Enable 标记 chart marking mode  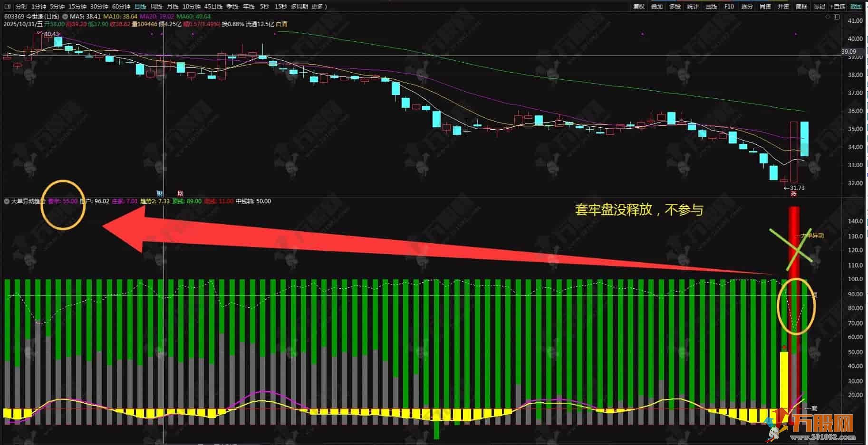pyautogui.click(x=820, y=6)
